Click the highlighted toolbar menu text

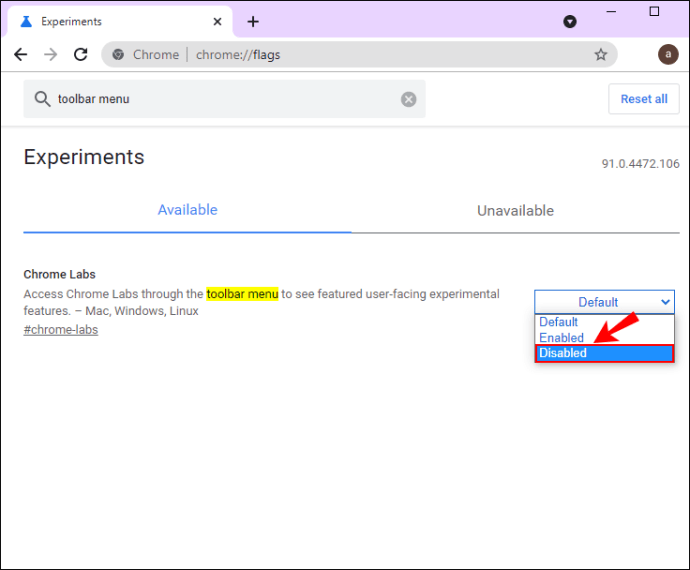coord(242,294)
